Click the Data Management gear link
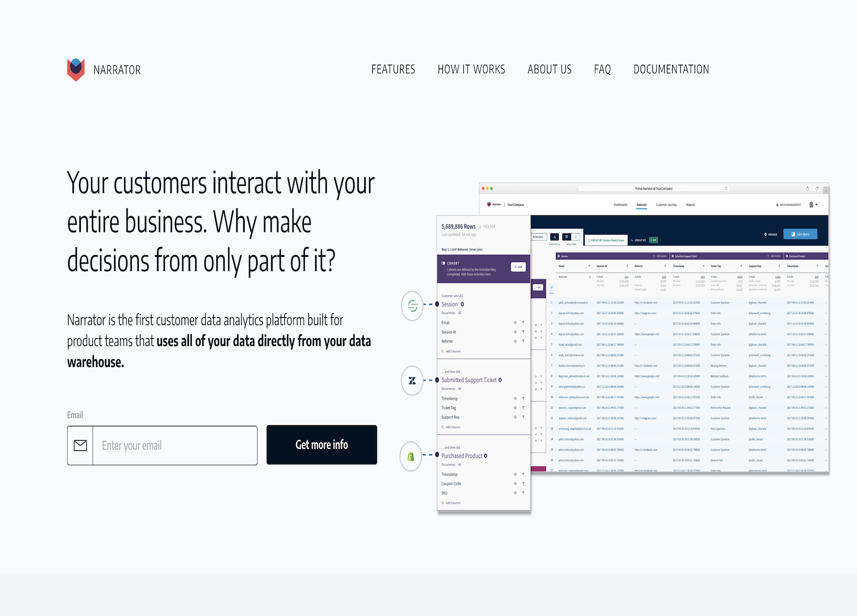 pos(788,205)
